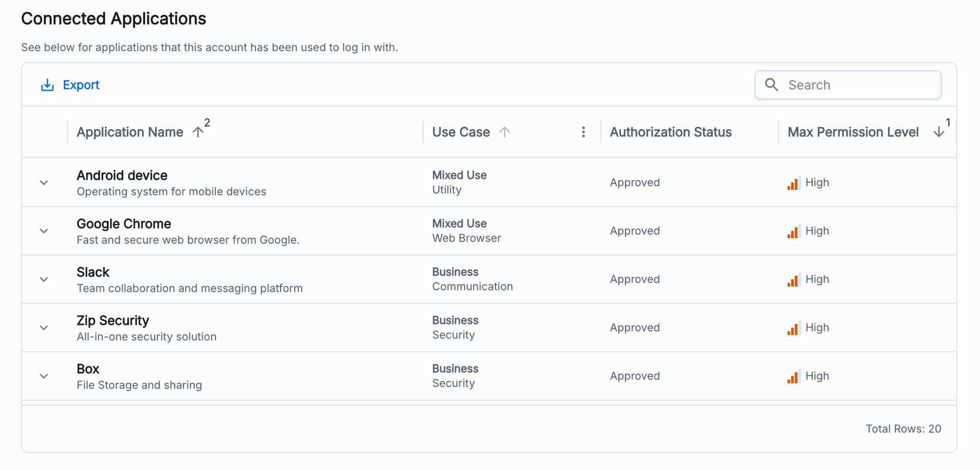980x470 pixels.
Task: Select the Zip Security application name
Action: pyautogui.click(x=113, y=320)
